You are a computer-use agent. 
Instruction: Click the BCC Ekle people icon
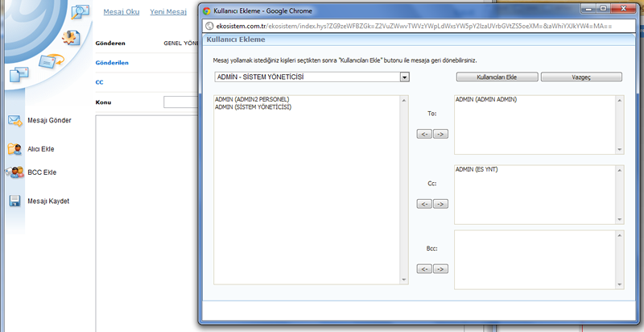click(x=14, y=172)
